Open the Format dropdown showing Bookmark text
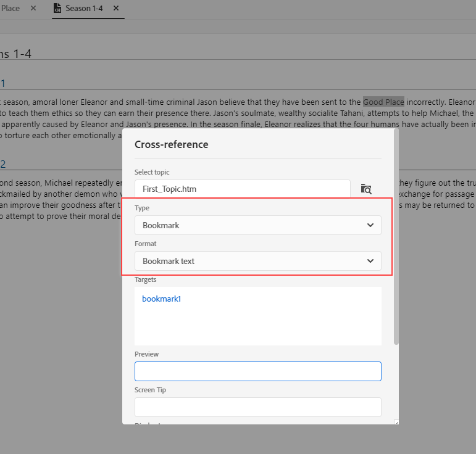 click(x=257, y=261)
